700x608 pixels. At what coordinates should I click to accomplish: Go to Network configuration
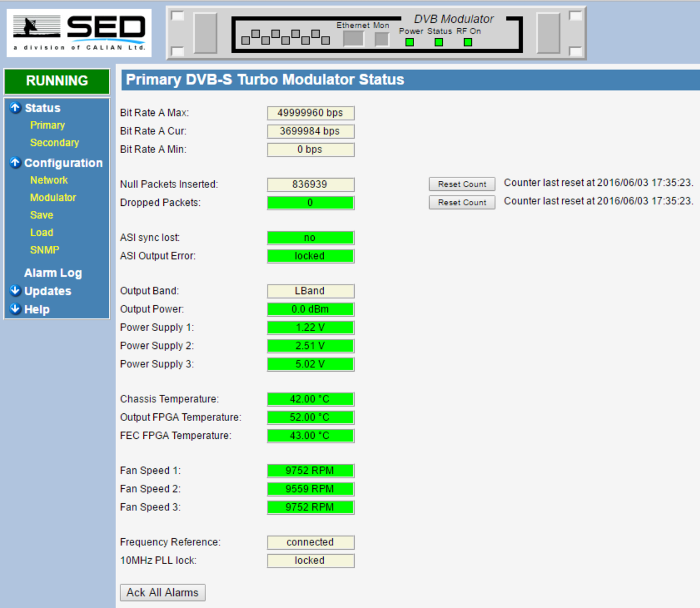(x=49, y=180)
